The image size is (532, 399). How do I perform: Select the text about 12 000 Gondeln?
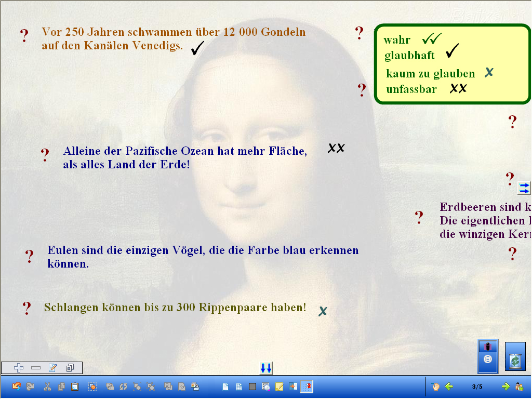[x=174, y=38]
